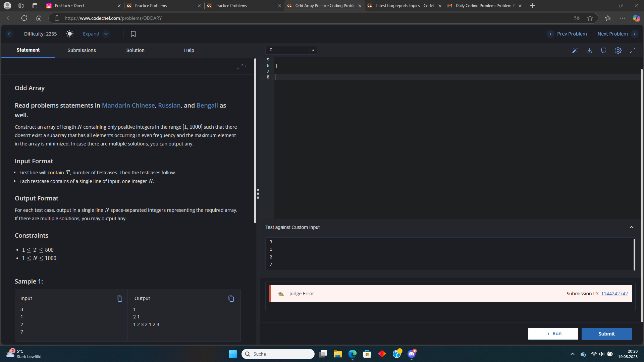Open the editor settings gear

(618, 51)
